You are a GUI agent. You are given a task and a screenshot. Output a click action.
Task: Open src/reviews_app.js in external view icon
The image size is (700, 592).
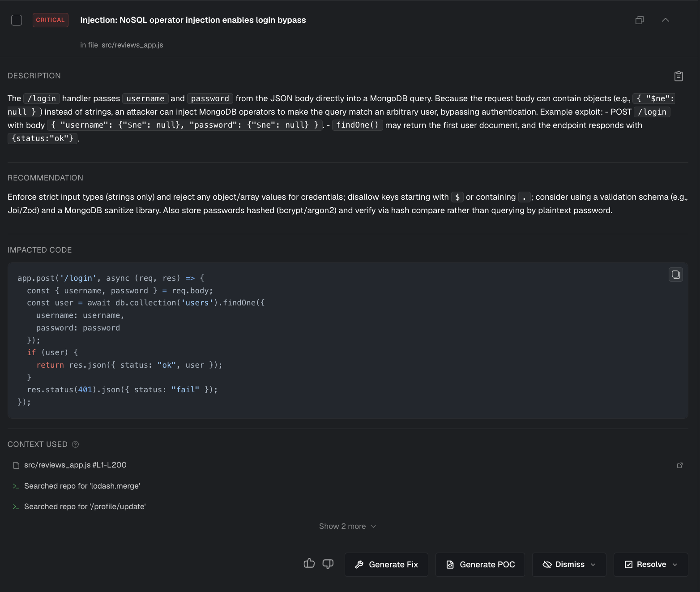pyautogui.click(x=680, y=465)
